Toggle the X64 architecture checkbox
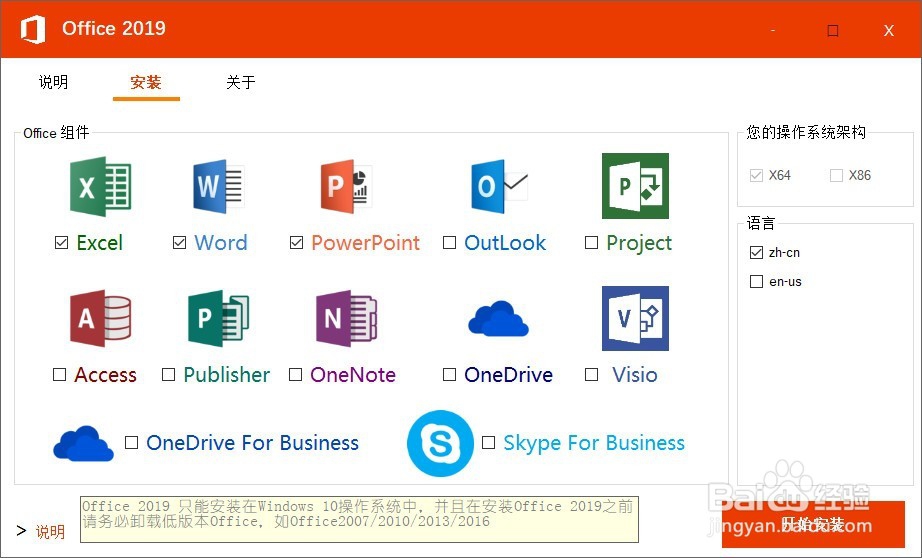This screenshot has height=558, width=922. 756,175
